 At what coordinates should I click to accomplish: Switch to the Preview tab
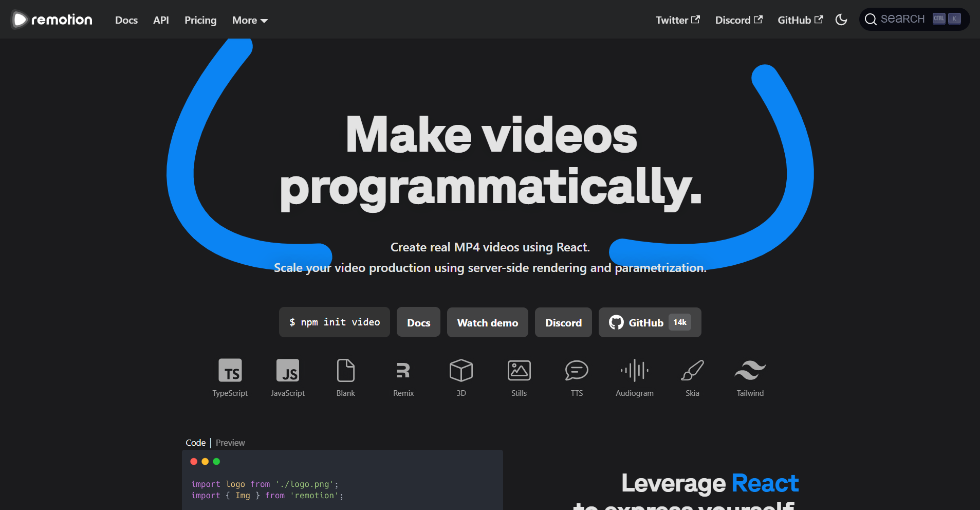(230, 443)
